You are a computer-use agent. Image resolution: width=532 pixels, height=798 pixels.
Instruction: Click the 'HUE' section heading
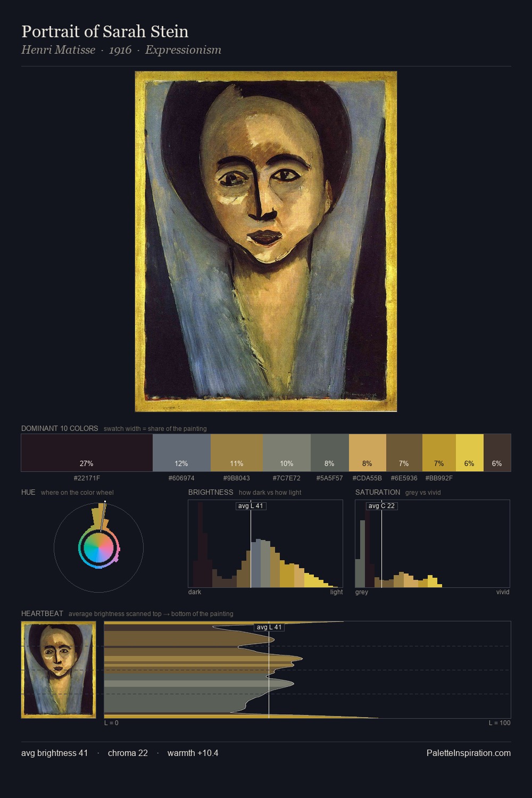tap(28, 492)
